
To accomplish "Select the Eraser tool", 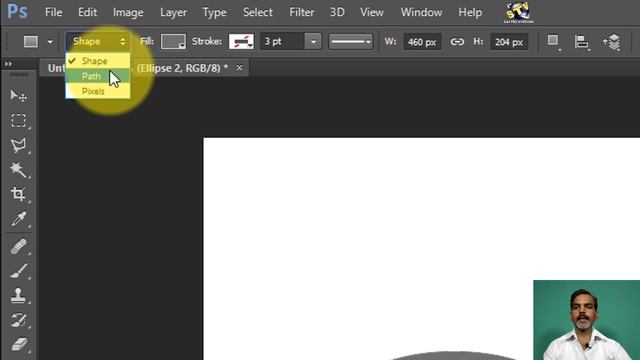I will point(18,344).
